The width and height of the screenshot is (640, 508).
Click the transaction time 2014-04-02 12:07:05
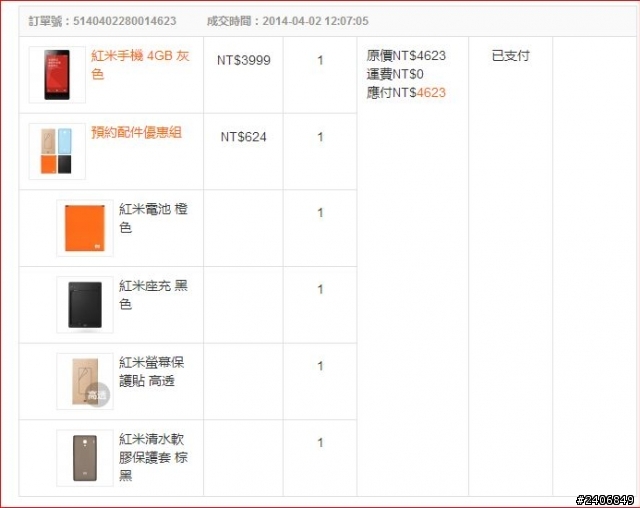(x=315, y=21)
